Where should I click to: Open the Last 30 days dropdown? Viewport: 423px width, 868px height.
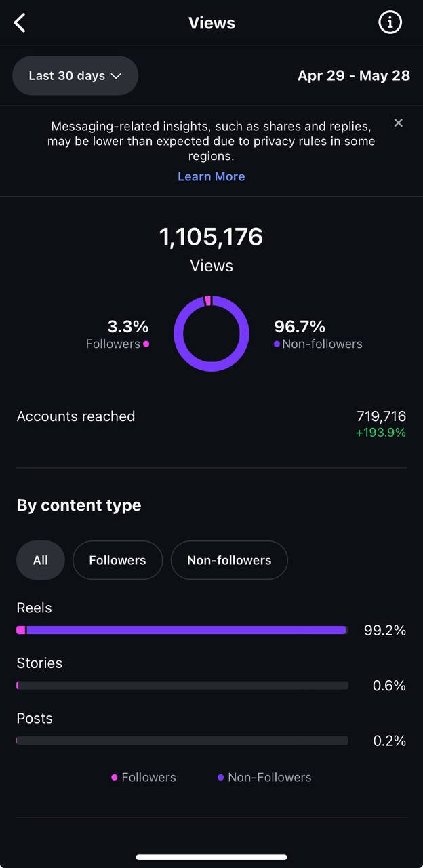click(75, 75)
